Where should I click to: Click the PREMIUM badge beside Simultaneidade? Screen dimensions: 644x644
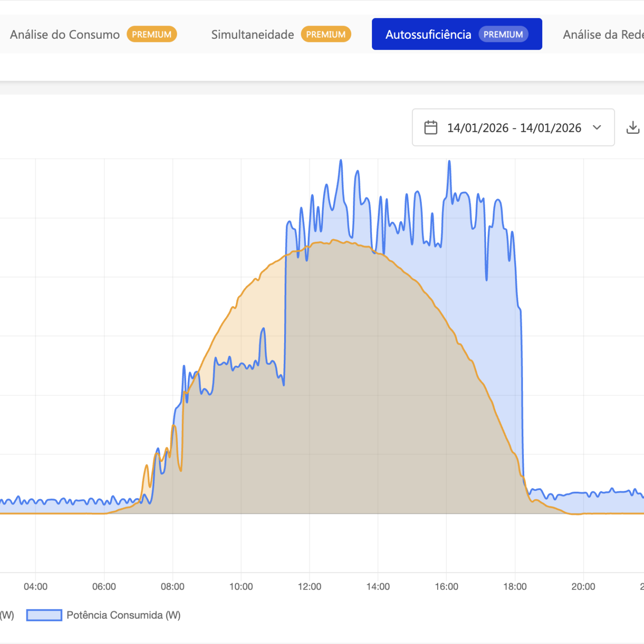(326, 35)
